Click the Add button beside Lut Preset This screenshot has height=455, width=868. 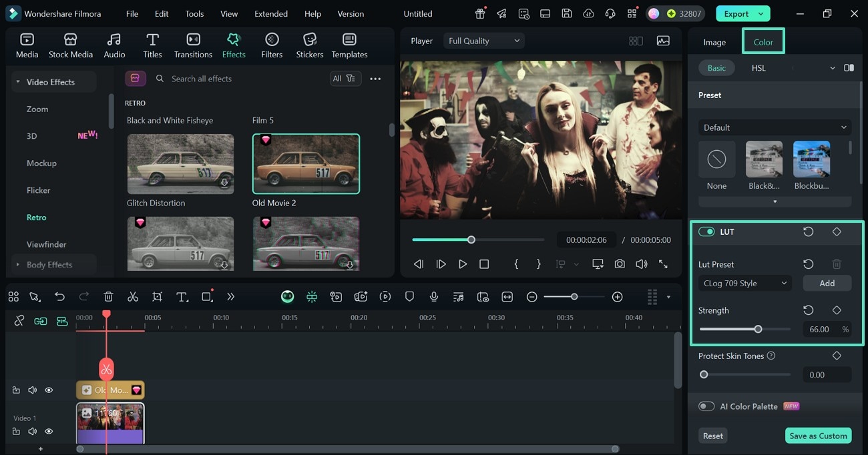click(x=827, y=283)
